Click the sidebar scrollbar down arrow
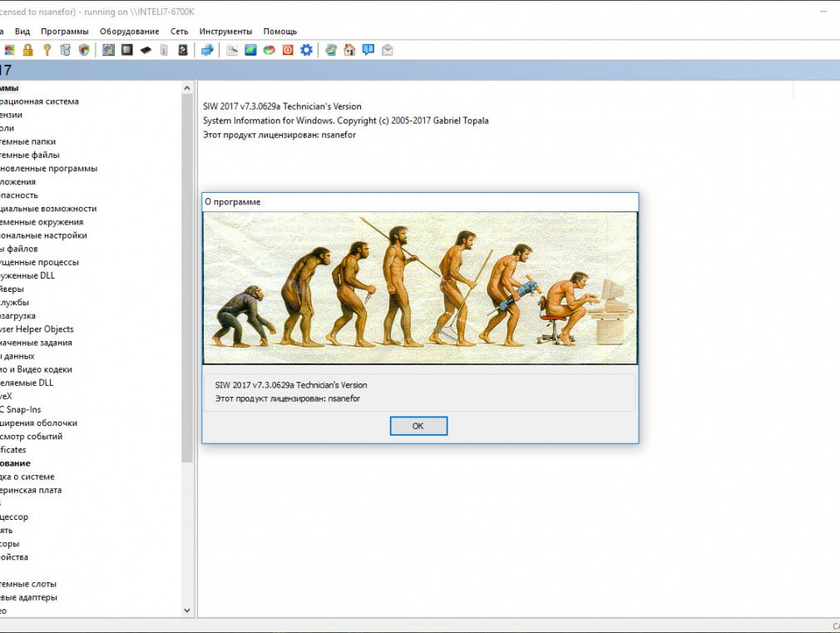Screen dimensions: 840x633 coord(187,611)
